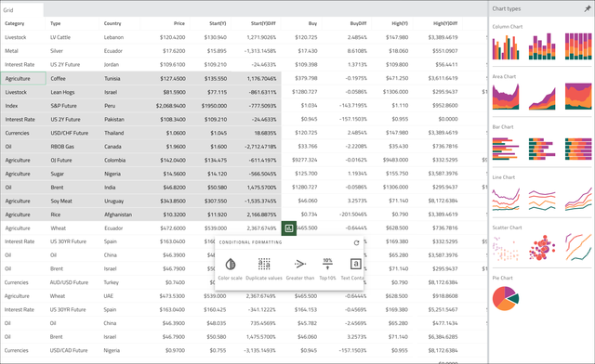Choose 100% stacked area chart thumbnail
This screenshot has height=364, width=595.
tap(578, 97)
